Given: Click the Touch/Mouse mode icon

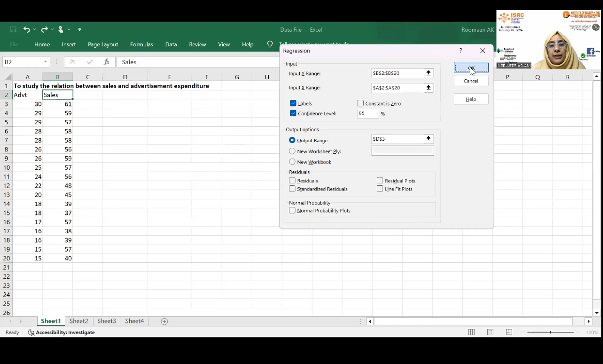Looking at the screenshot, I should tap(61, 29).
